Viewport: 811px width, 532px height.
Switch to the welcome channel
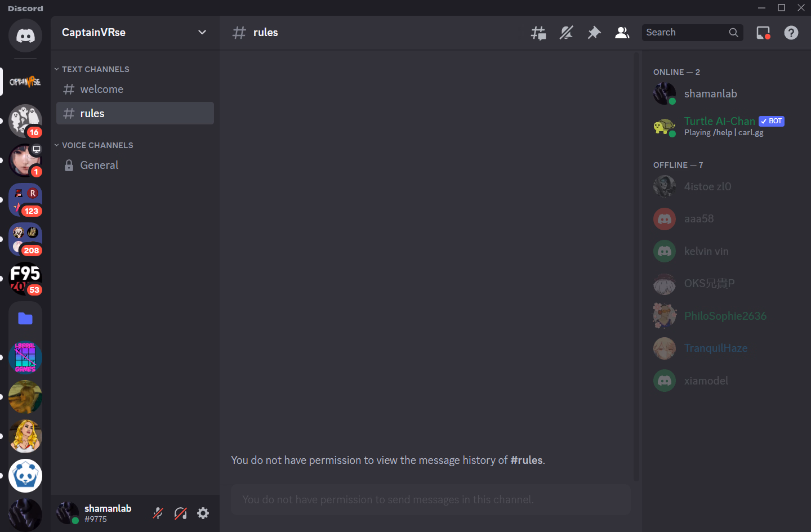click(x=135, y=89)
